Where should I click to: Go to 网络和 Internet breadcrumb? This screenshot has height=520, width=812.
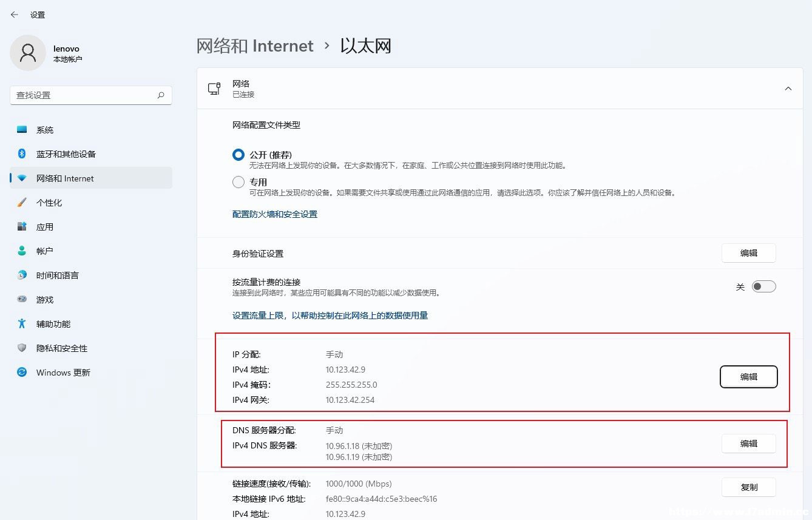click(x=255, y=46)
